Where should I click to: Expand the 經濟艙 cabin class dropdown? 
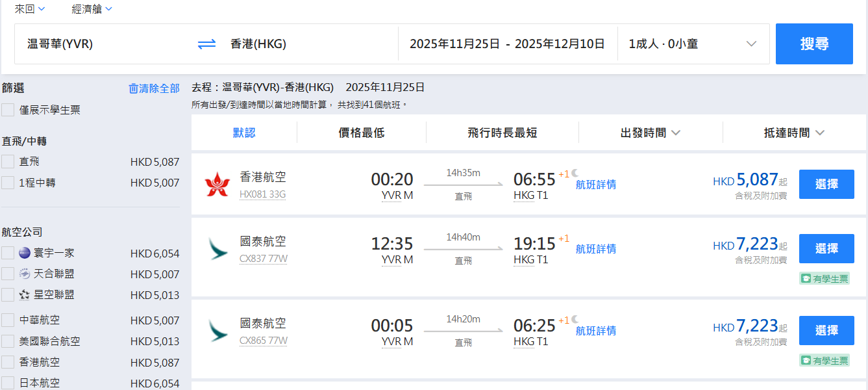click(x=92, y=9)
